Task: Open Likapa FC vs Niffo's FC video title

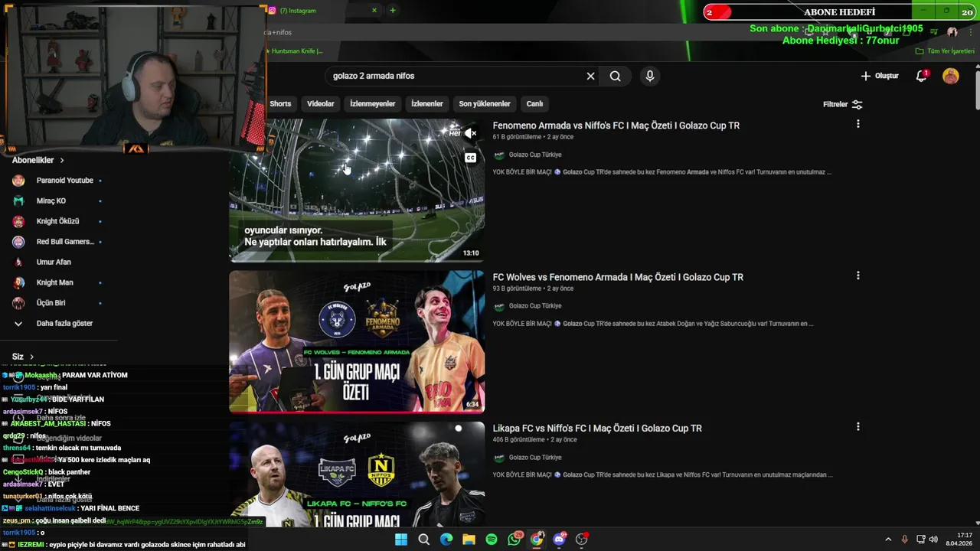Action: coord(597,429)
